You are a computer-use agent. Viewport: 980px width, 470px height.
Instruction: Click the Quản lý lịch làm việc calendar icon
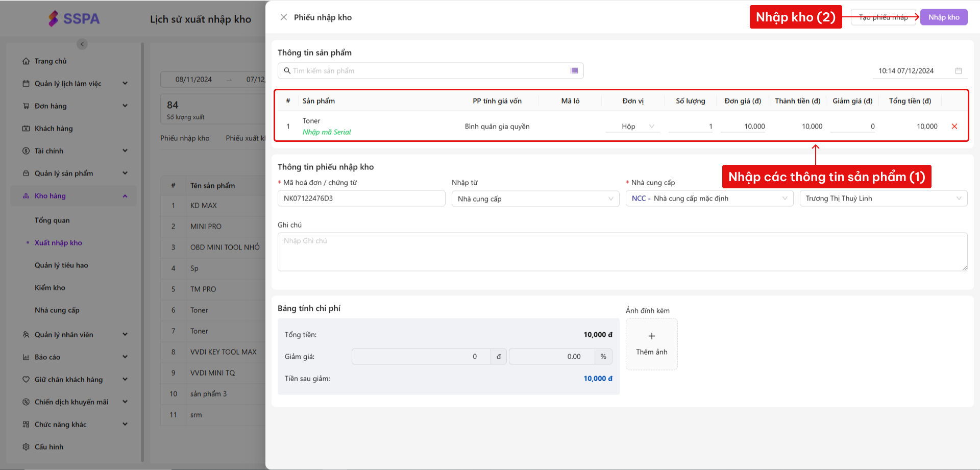26,84
